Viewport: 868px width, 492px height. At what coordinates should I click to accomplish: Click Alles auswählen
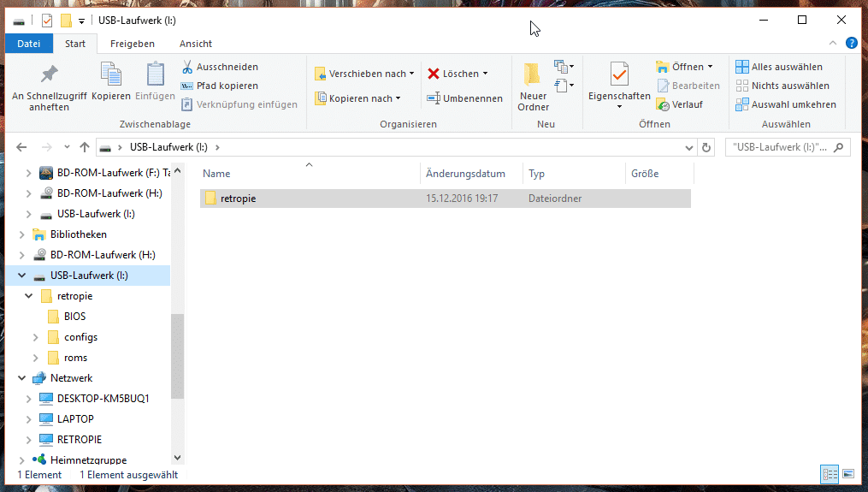779,67
